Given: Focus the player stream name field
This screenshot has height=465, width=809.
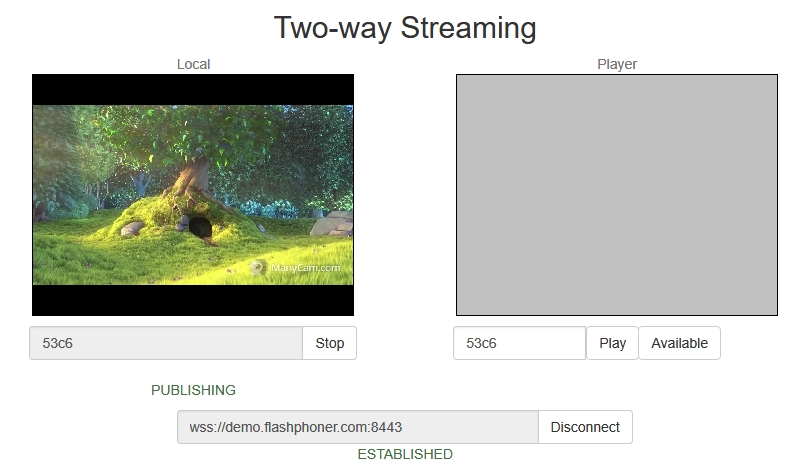Looking at the screenshot, I should (519, 343).
